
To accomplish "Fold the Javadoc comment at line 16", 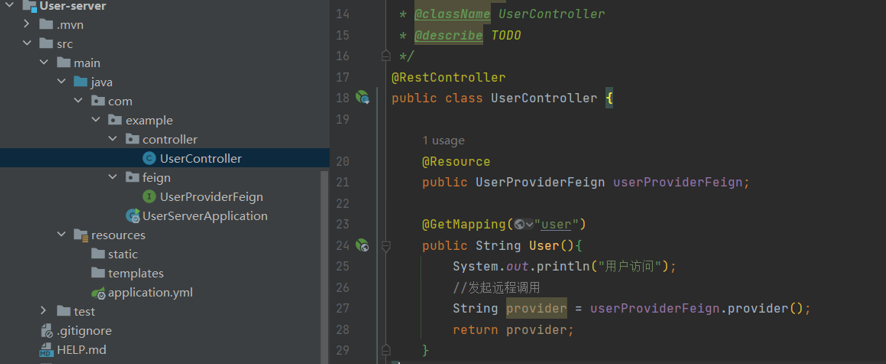I will click(x=386, y=55).
